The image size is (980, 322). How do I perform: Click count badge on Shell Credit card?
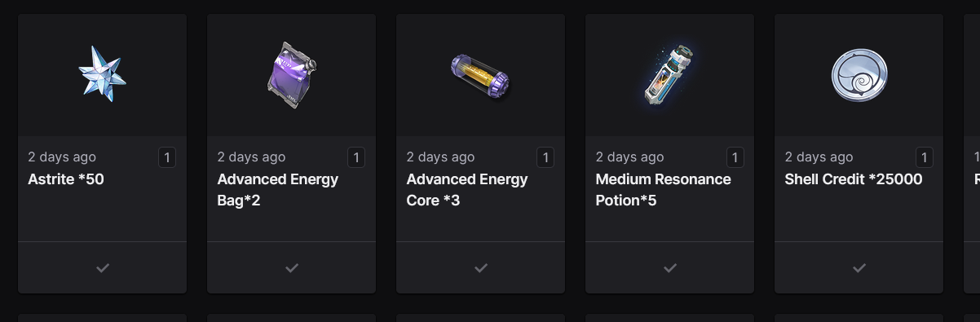click(x=924, y=157)
